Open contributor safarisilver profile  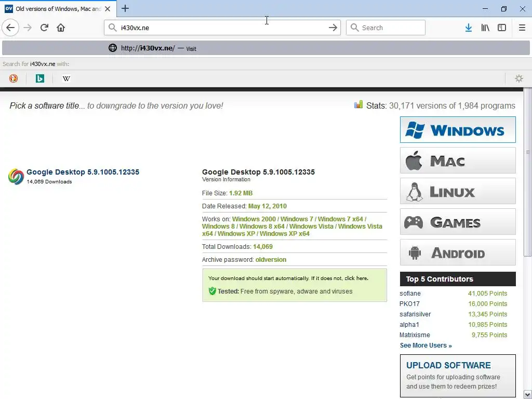tap(415, 314)
